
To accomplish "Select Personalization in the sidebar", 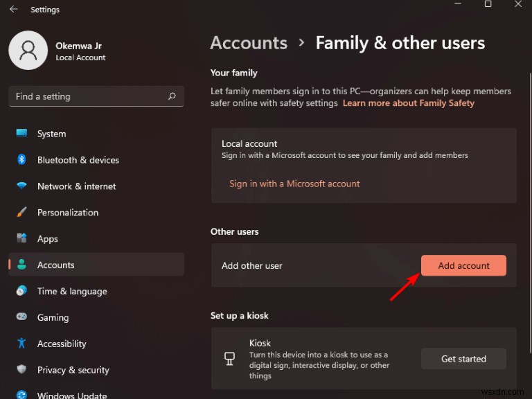I will (96, 213).
